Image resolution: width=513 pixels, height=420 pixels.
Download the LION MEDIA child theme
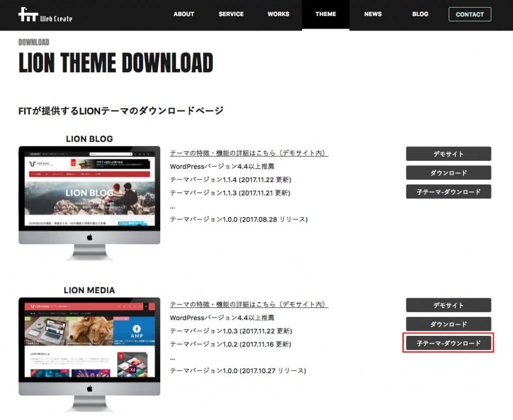448,343
